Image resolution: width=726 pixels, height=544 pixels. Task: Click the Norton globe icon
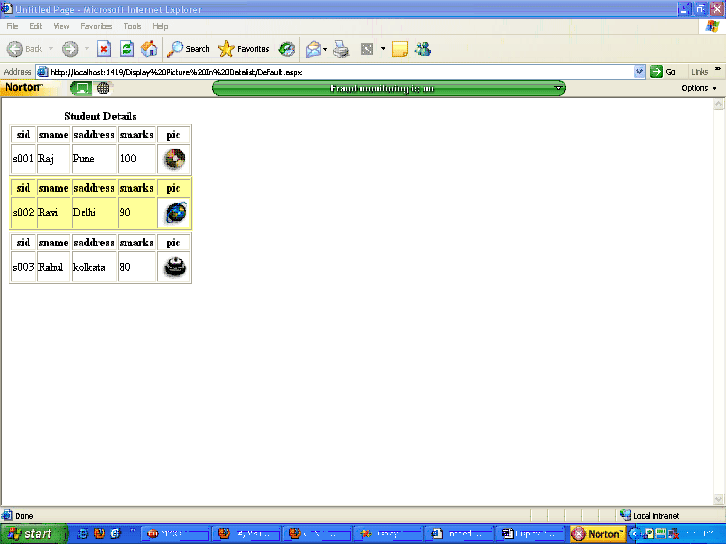[103, 88]
